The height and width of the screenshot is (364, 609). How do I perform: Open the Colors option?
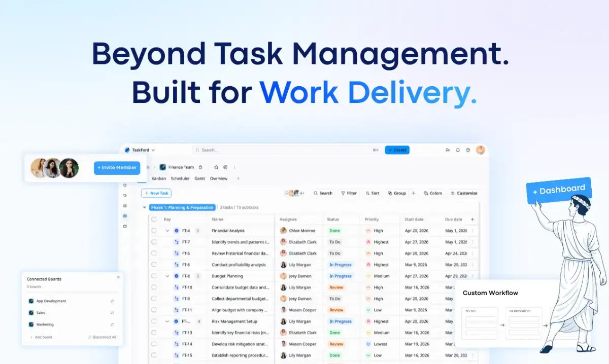point(432,193)
